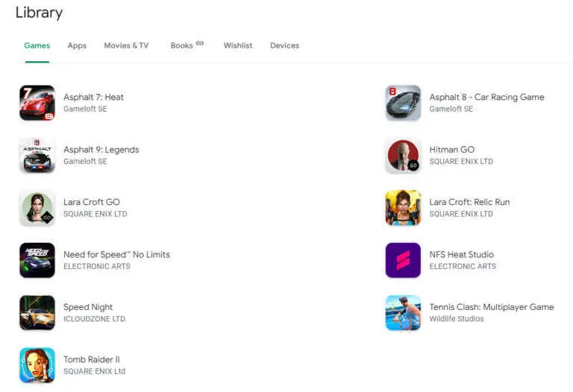Switch to the Apps tab
Image resolution: width=573 pixels, height=392 pixels.
(x=77, y=45)
